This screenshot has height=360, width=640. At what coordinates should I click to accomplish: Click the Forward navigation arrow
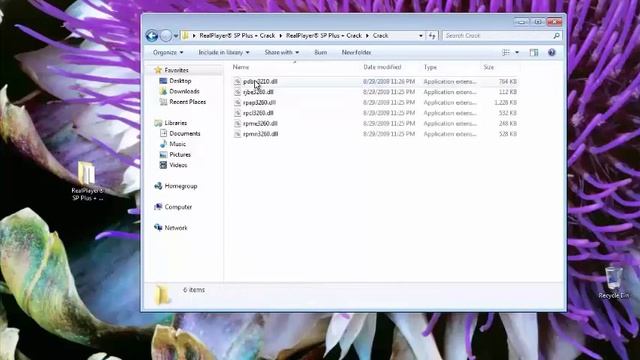[x=166, y=36]
